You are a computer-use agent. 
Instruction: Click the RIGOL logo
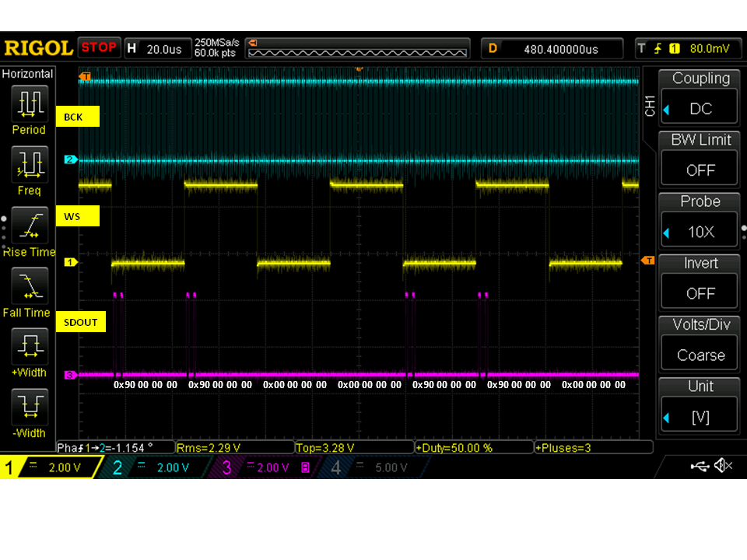38,48
